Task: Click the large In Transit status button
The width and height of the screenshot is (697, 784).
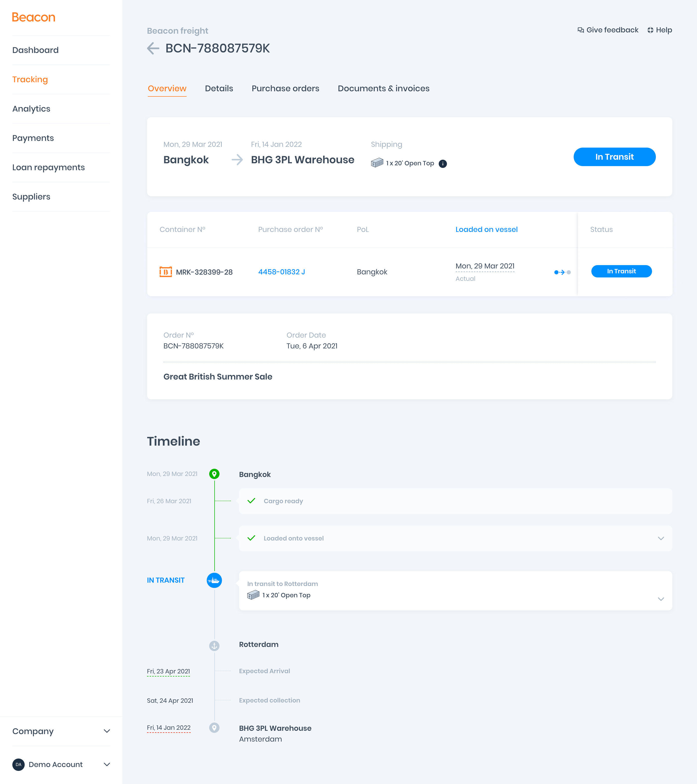Action: (614, 157)
